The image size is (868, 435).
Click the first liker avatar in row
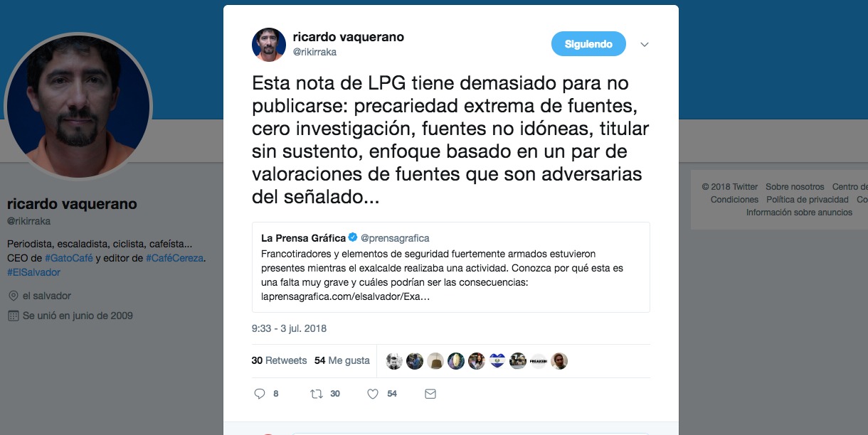[x=394, y=361]
